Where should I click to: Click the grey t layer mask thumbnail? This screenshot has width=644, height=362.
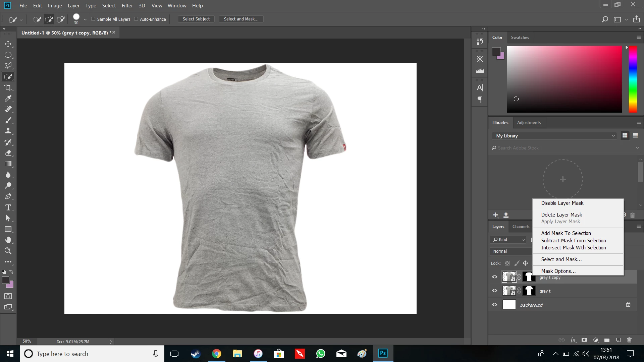click(529, 291)
